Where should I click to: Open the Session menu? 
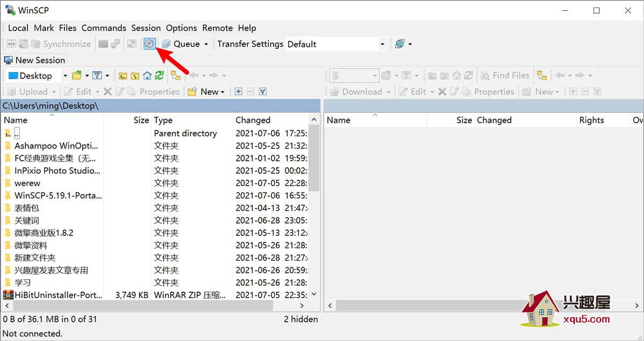(x=146, y=28)
